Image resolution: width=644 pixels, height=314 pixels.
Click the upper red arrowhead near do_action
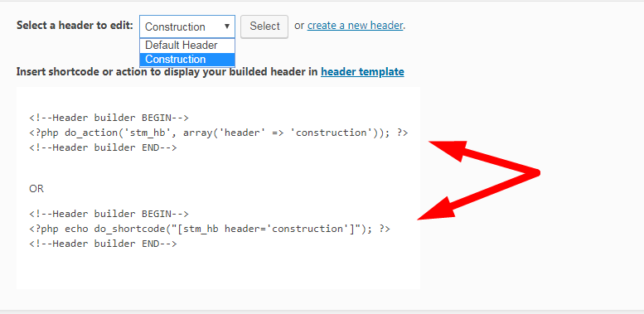pyautogui.click(x=448, y=151)
